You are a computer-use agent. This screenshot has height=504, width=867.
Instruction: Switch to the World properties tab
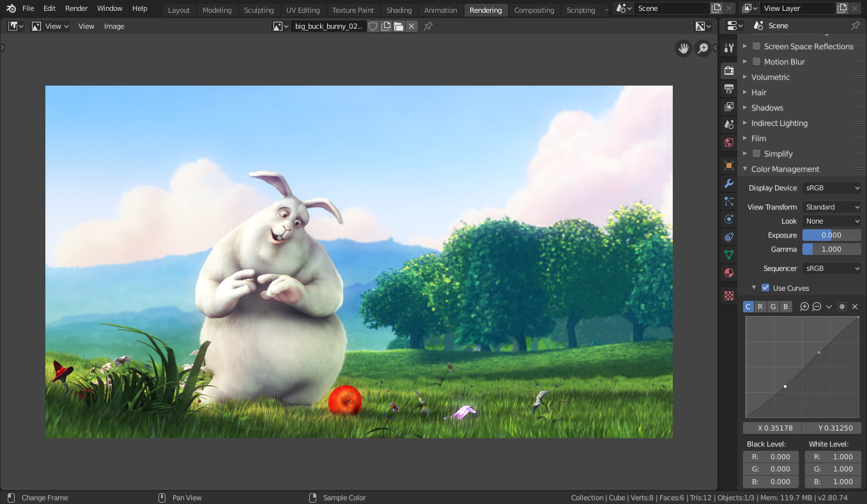pyautogui.click(x=728, y=142)
